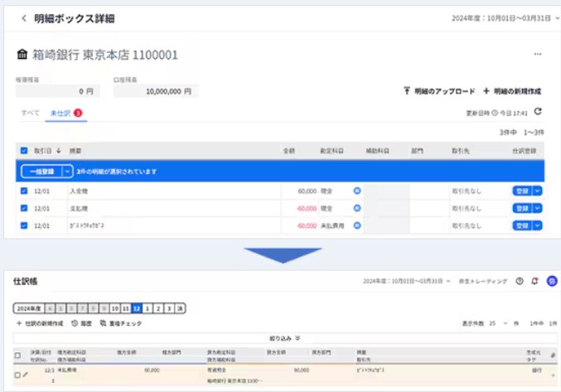Click account circle icon in 未払費用 row
Screen dimensions: 561x392
[x=357, y=225]
